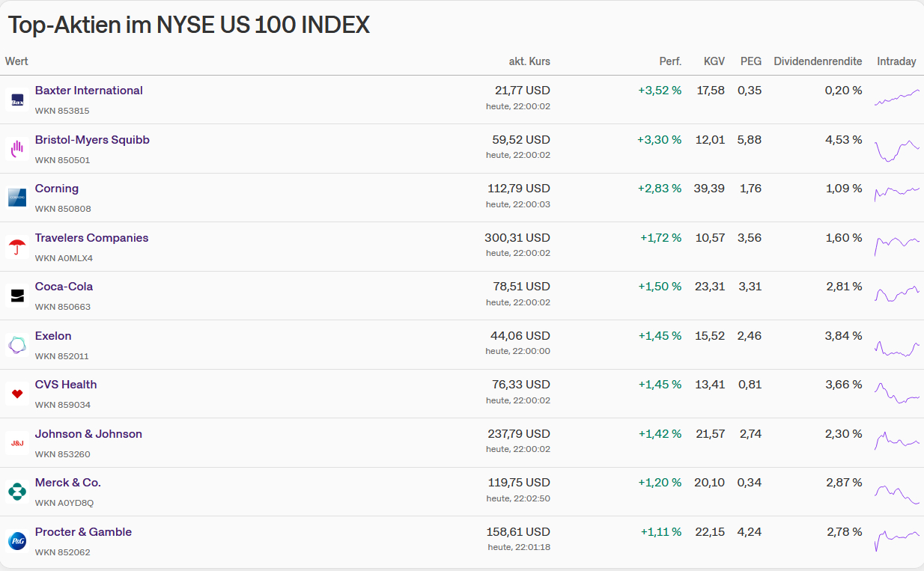Click the Johnson & Johnson J&J logo
924x571 pixels.
(x=17, y=443)
